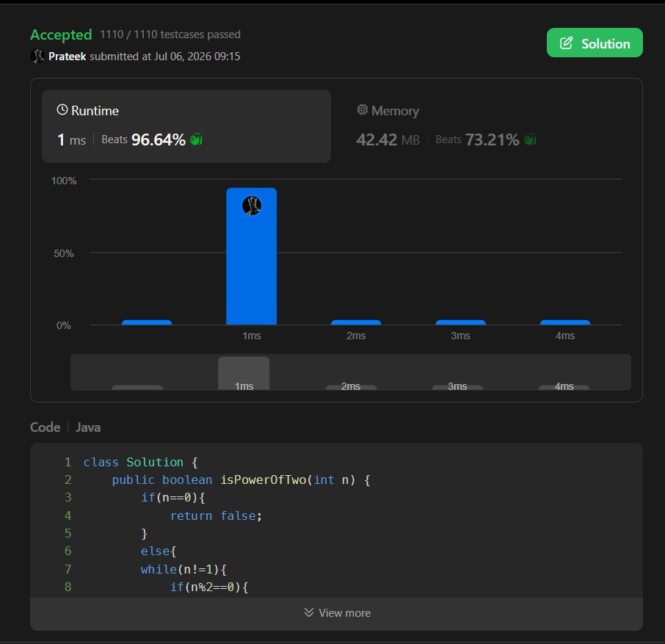Click the Prateek avatar beside submission info
665x644 pixels.
[x=37, y=56]
